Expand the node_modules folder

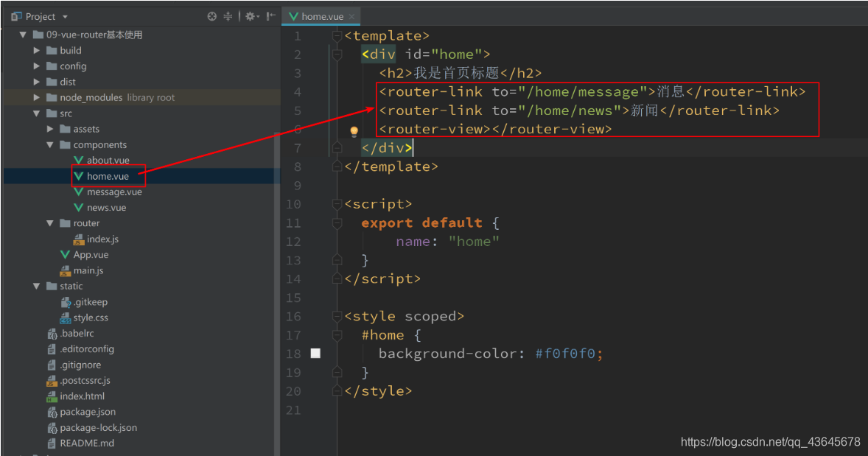[x=37, y=97]
